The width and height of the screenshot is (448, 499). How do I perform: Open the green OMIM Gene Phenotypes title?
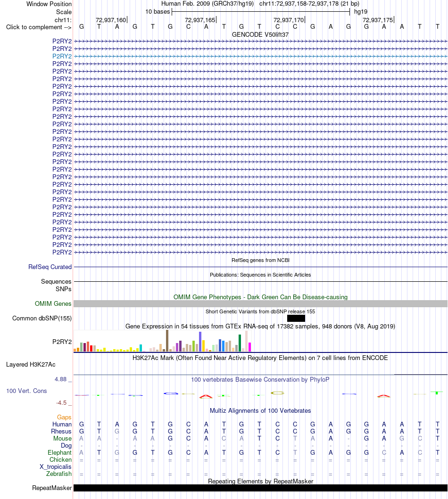(260, 297)
